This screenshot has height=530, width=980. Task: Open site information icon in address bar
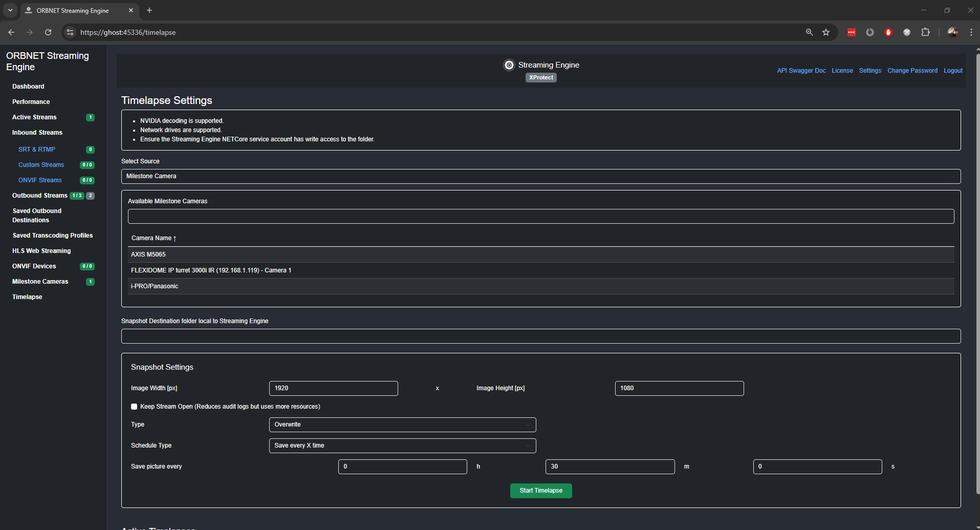(x=70, y=32)
